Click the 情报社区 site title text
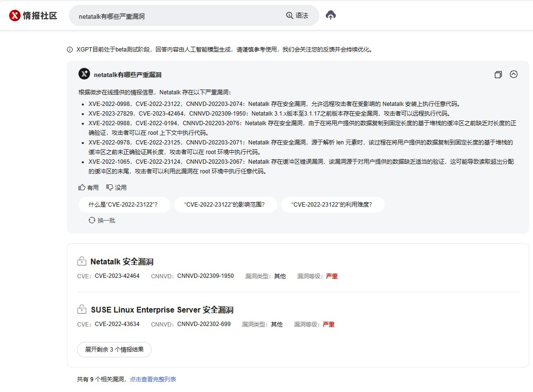Screen dimensions: 533x392 (x=40, y=15)
